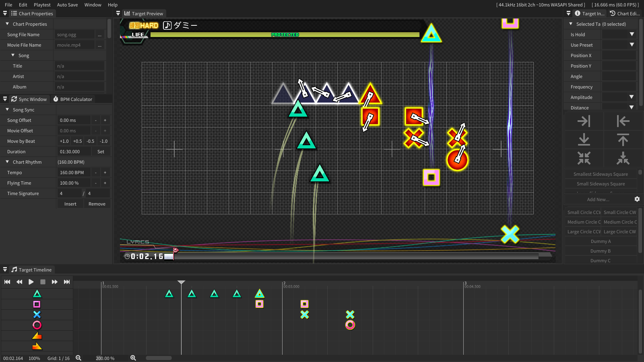Image resolution: width=644 pixels, height=362 pixels.
Task: Click the Tempo 160.00 BPM field
Action: (x=74, y=173)
